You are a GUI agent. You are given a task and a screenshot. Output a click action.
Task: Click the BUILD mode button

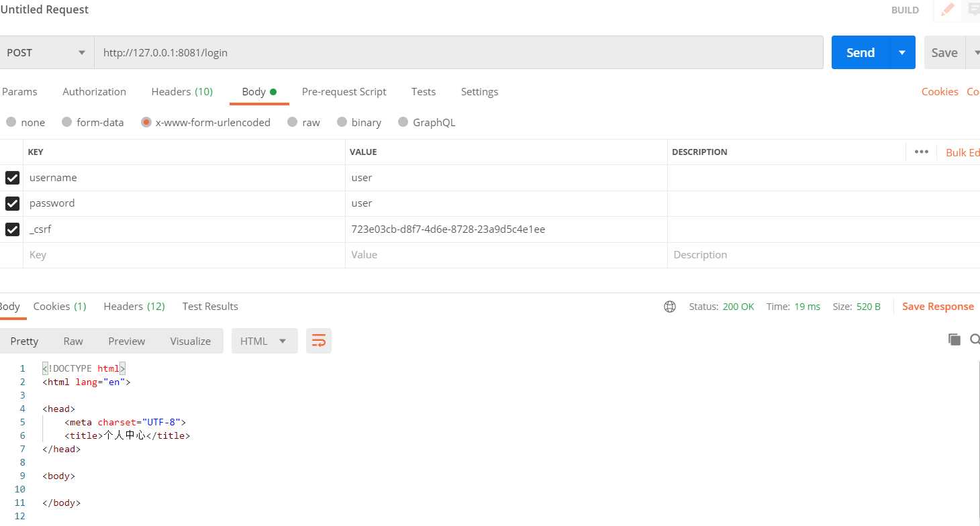(905, 10)
